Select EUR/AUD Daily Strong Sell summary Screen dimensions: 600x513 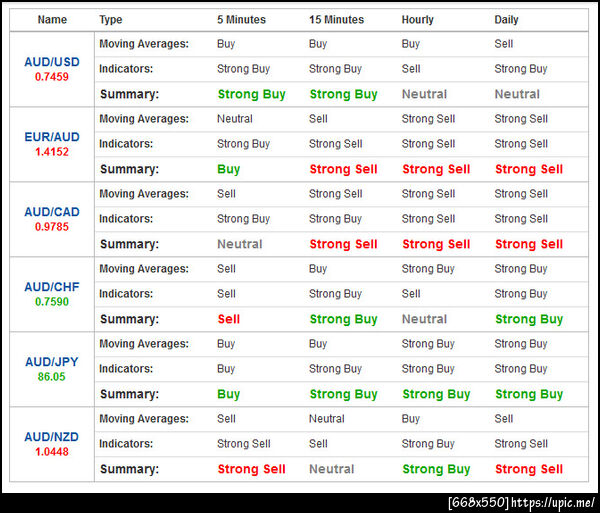coord(529,169)
